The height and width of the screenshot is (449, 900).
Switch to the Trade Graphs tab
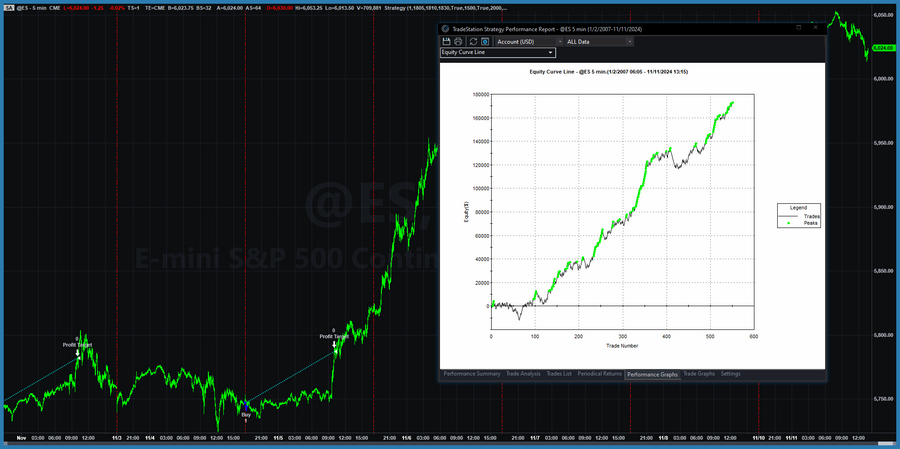pos(699,374)
